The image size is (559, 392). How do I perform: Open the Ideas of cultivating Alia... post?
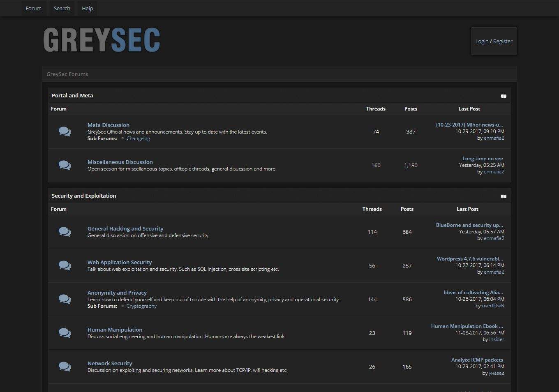point(473,292)
